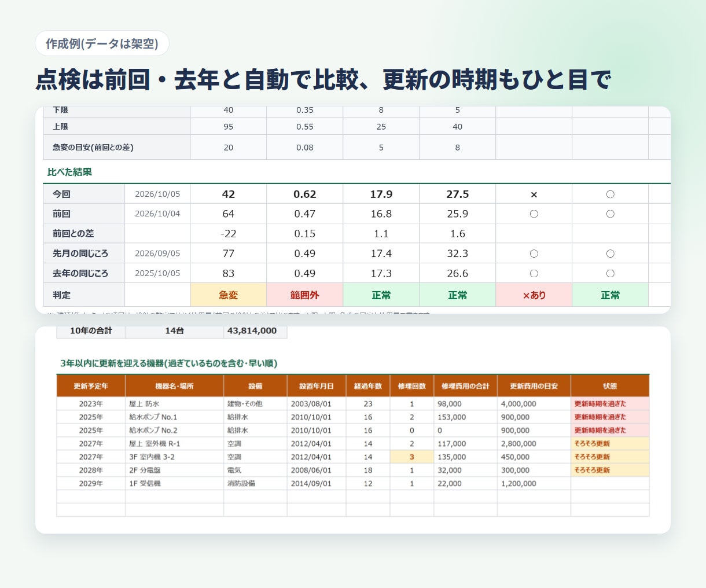Click the date 2025/10/05

(157, 273)
